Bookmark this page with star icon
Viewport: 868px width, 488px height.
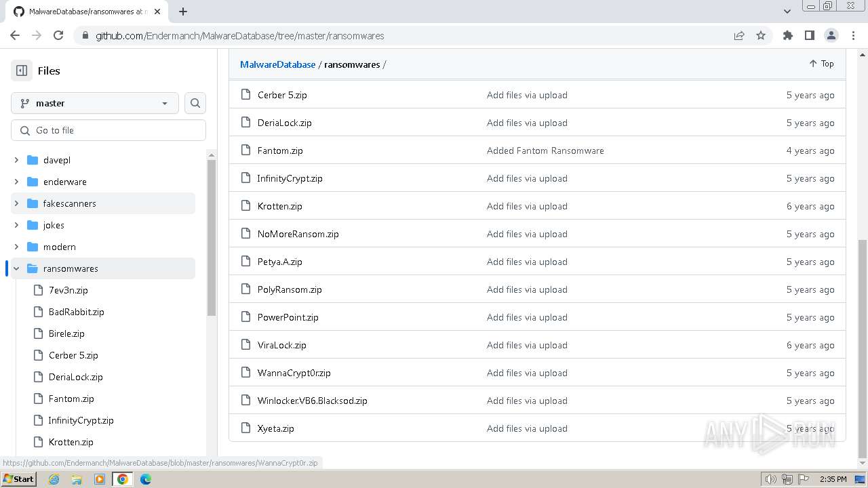[x=761, y=35]
